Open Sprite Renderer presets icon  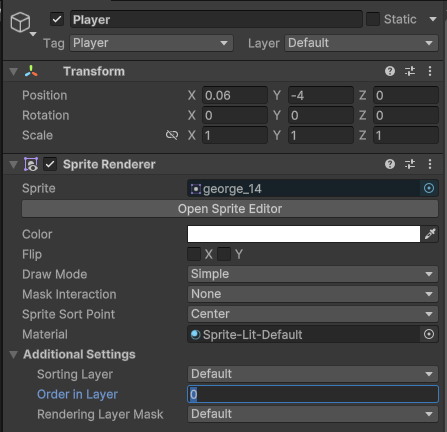click(410, 164)
